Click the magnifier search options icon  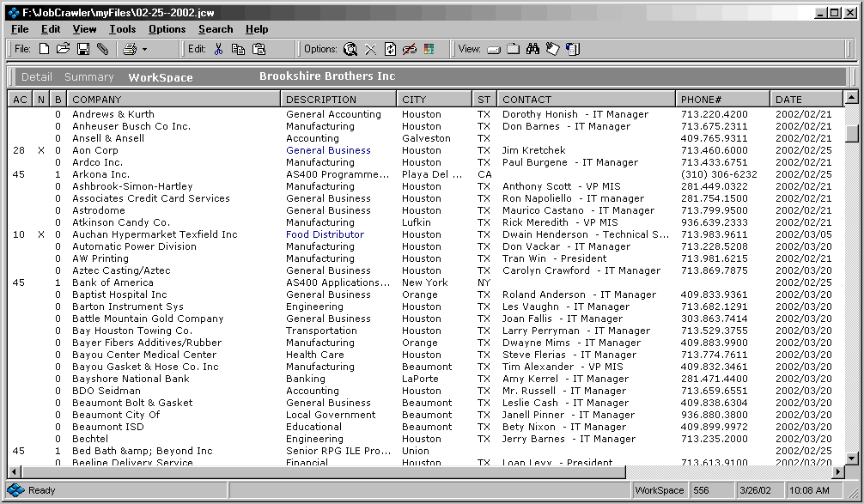(x=350, y=49)
